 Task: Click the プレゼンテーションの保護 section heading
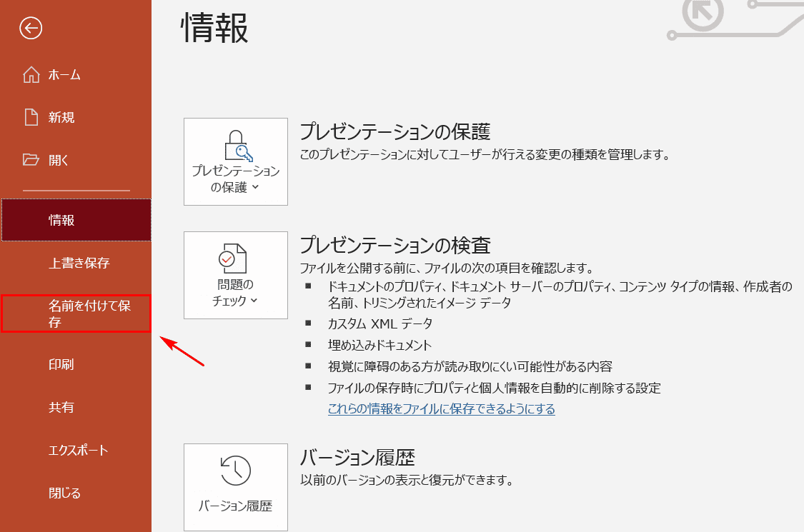click(394, 131)
